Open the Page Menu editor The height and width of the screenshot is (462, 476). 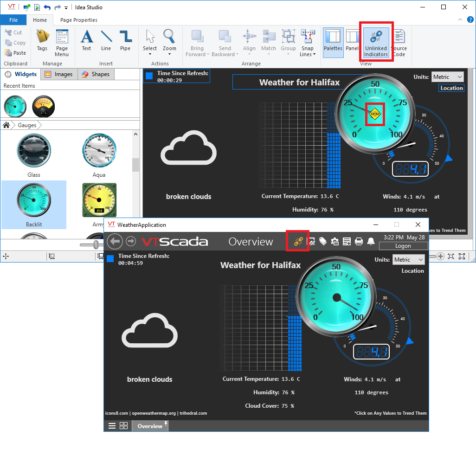pos(62,43)
